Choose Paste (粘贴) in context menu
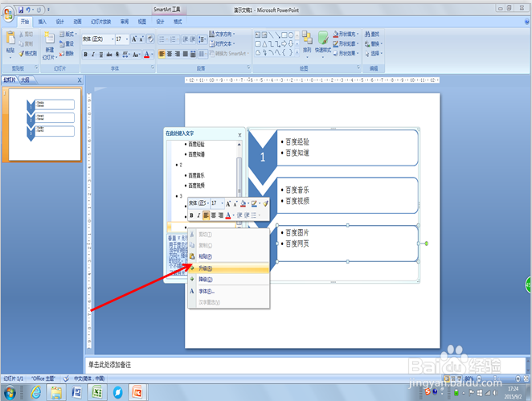Viewport: 532px width, 401px height. click(229, 256)
